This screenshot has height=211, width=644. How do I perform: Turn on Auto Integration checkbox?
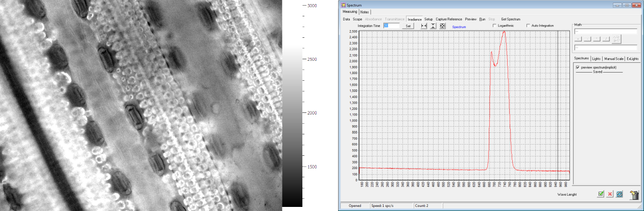528,26
